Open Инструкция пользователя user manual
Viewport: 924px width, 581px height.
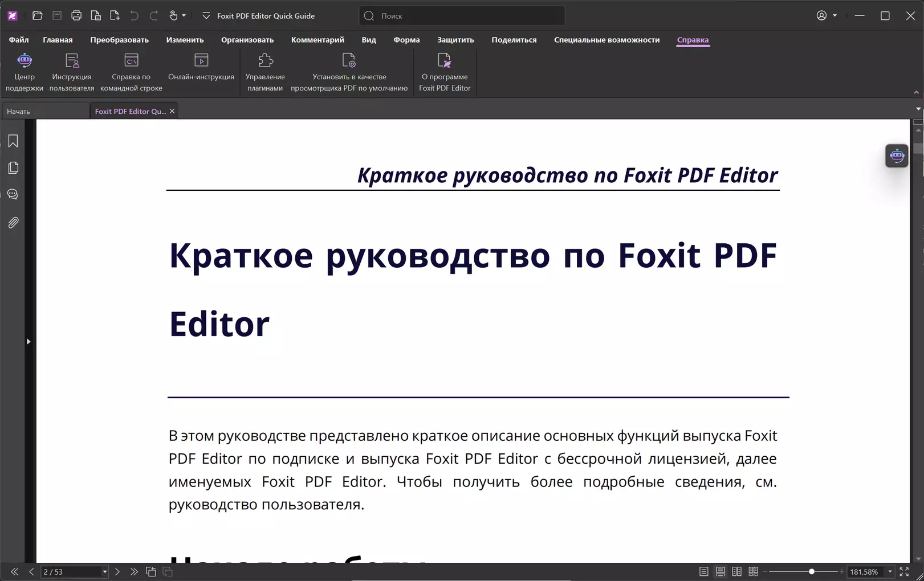point(71,72)
